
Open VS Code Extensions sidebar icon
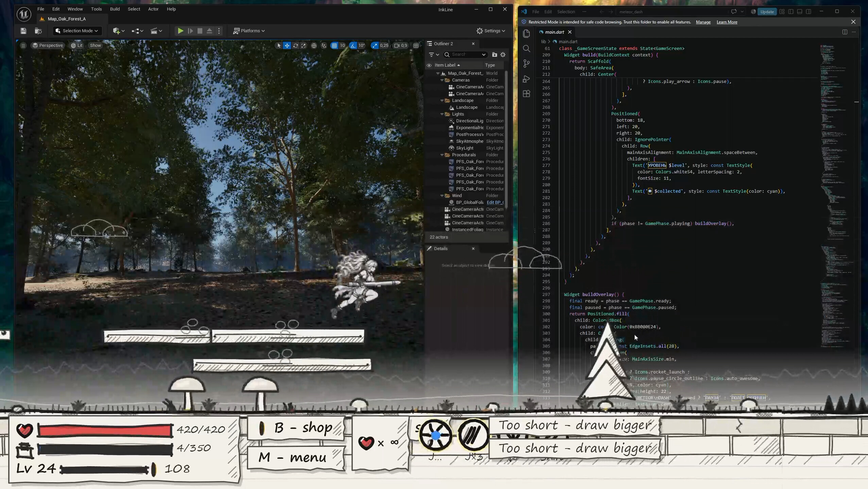pyautogui.click(x=526, y=94)
